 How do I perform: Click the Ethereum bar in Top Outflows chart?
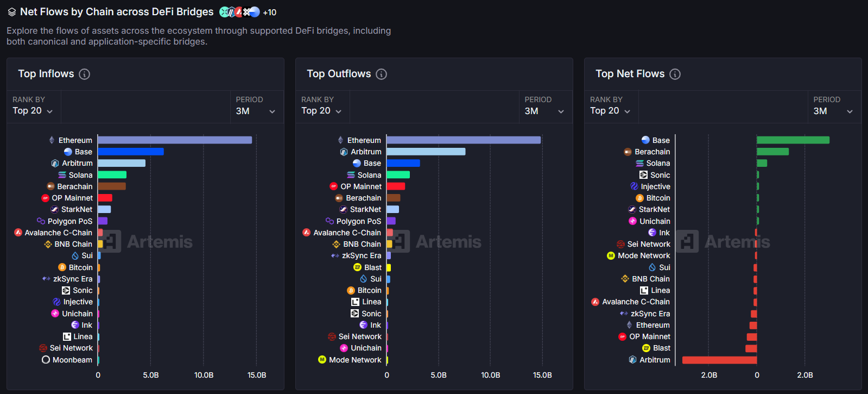[x=464, y=140]
